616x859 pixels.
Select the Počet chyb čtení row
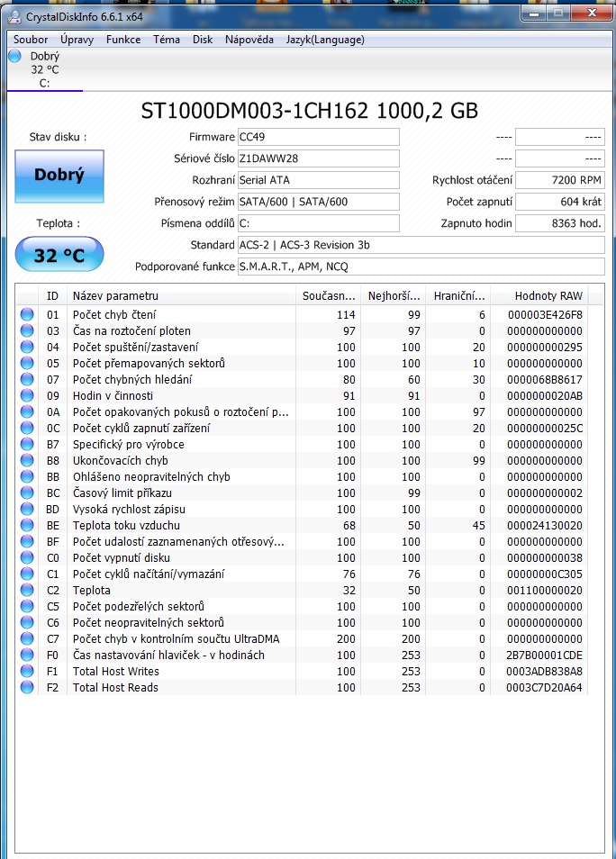click(302, 314)
